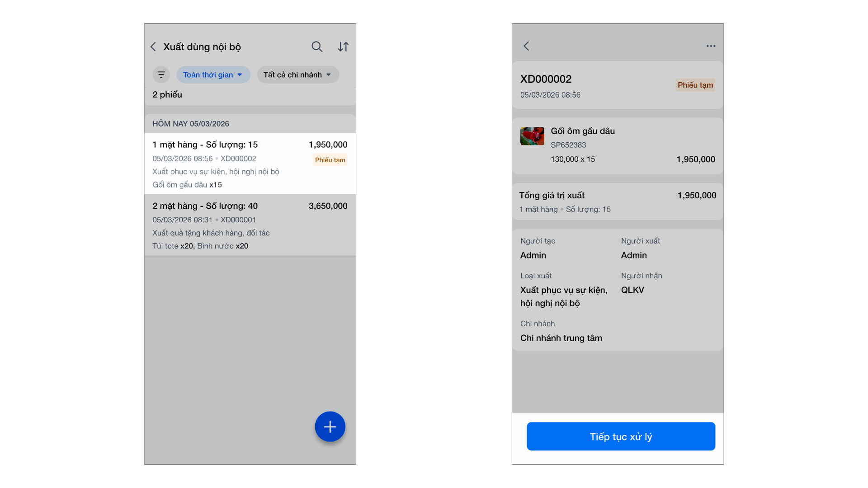Tap Phiếu tạm tag on list item
The height and width of the screenshot is (488, 868).
tap(330, 160)
